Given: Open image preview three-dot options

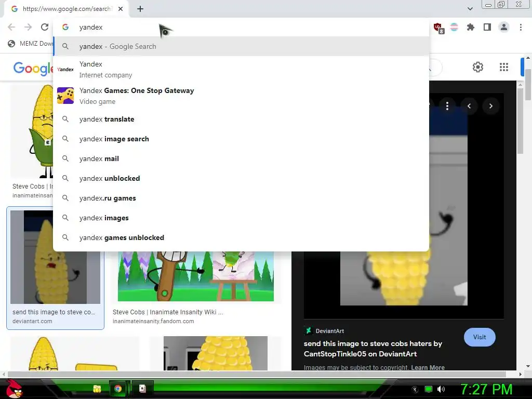Looking at the screenshot, I should click(447, 106).
